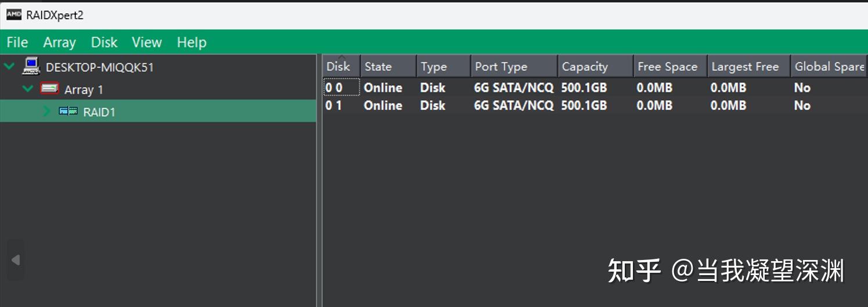Collapse the DESKTOP-MIQQK51 tree node
This screenshot has width=868, height=307.
(x=9, y=66)
